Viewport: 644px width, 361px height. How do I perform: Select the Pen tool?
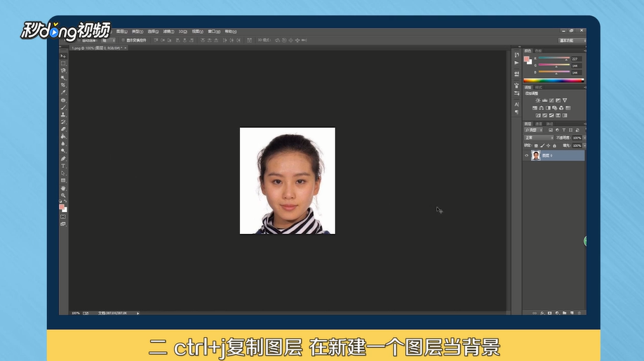point(63,159)
